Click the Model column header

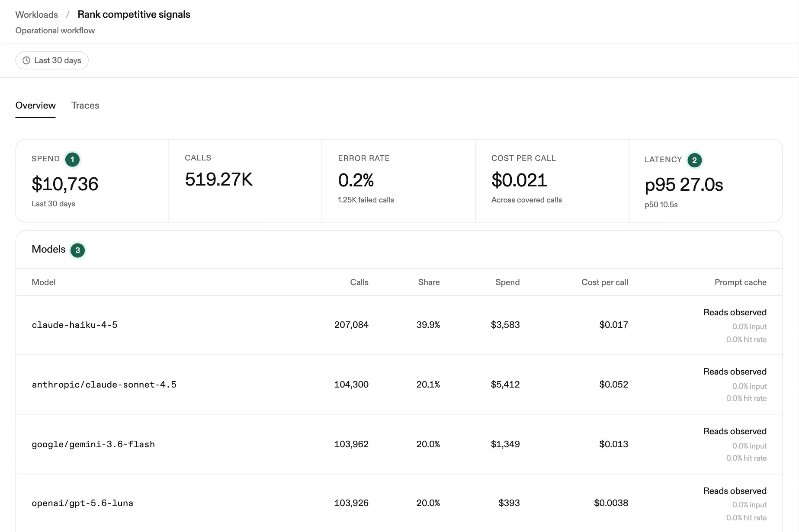point(44,282)
